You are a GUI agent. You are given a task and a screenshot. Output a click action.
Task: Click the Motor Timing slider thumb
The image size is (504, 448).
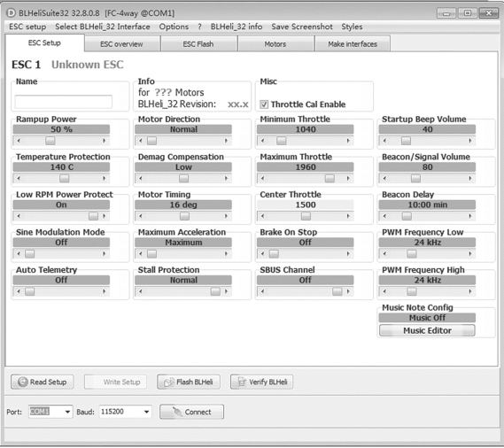(184, 216)
